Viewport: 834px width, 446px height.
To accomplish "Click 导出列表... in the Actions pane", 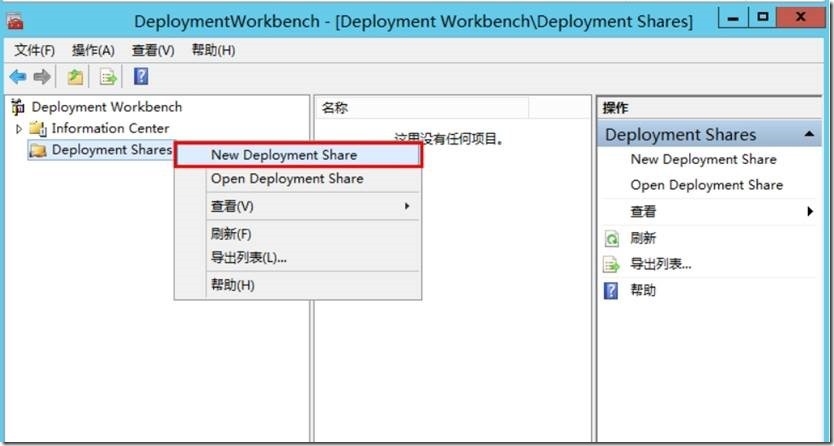I will 661,264.
